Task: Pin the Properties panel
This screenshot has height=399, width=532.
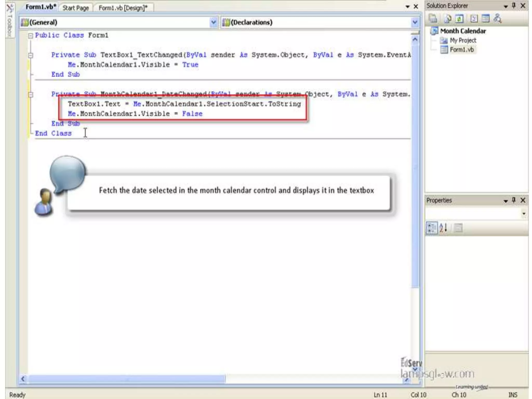Action: (514, 200)
